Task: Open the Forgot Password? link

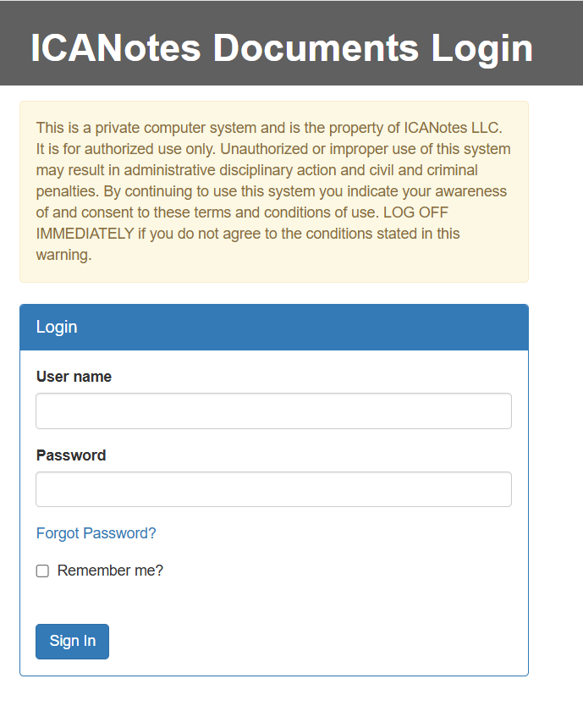Action: coord(96,533)
